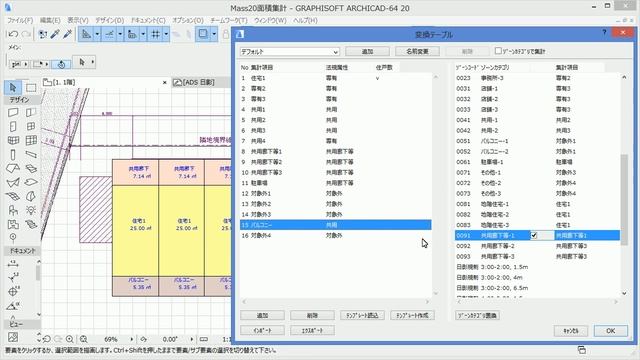Close the [1. 1階] tab
Viewport: 640px width, 360px height.
(x=164, y=82)
